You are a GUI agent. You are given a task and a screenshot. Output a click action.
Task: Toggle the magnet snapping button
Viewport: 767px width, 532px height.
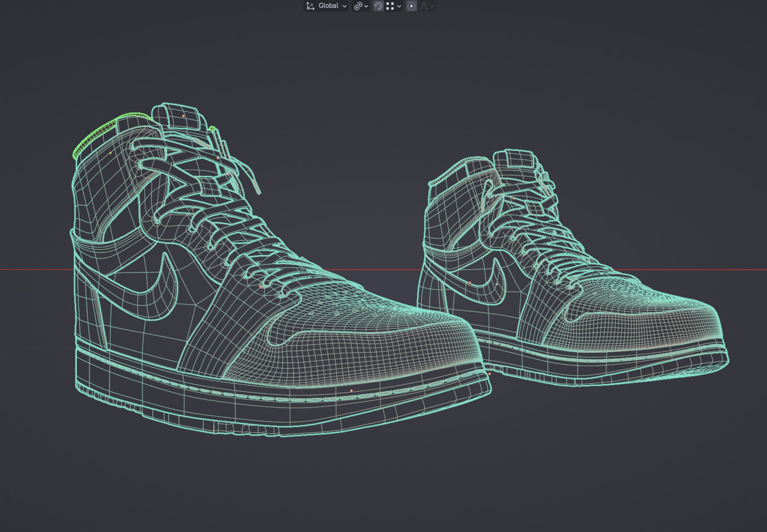pyautogui.click(x=378, y=6)
